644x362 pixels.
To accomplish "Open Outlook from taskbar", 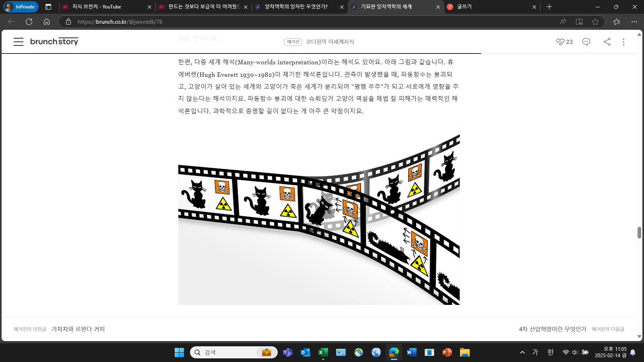I will tap(305, 352).
